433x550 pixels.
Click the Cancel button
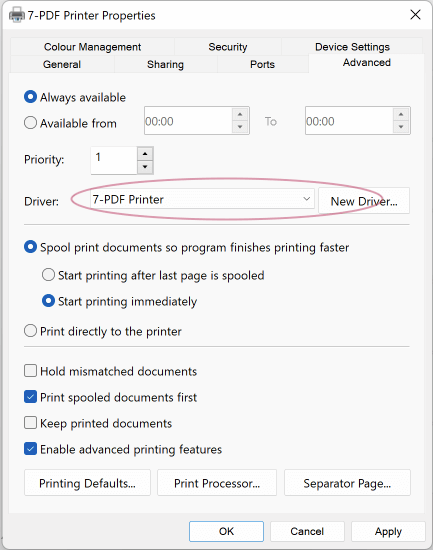pyautogui.click(x=307, y=531)
